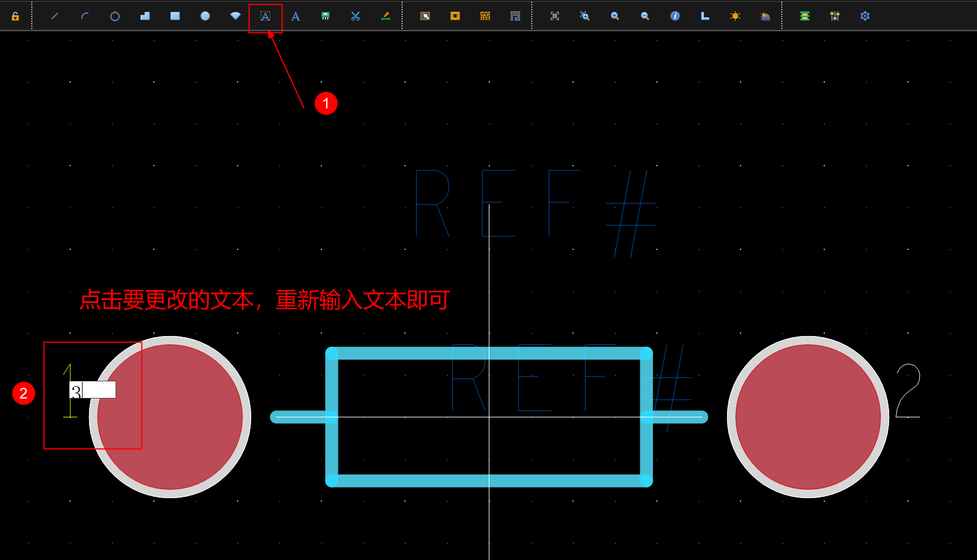
Task: Select the add text letter A tool
Action: coord(295,17)
